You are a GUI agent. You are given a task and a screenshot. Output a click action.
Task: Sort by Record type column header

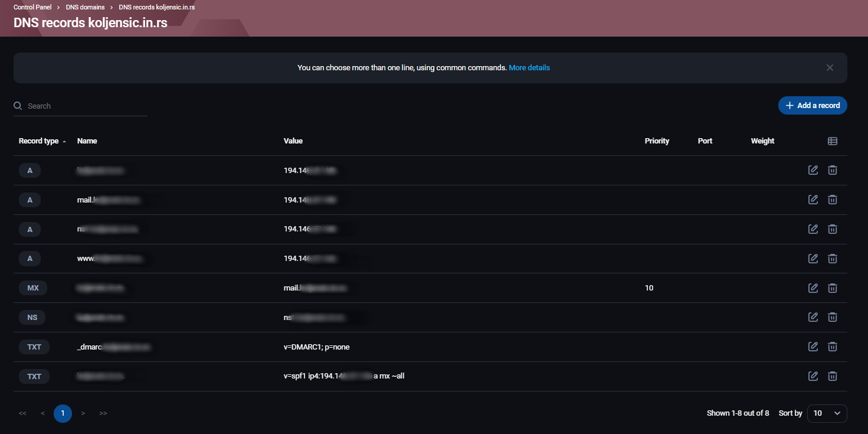click(x=39, y=141)
